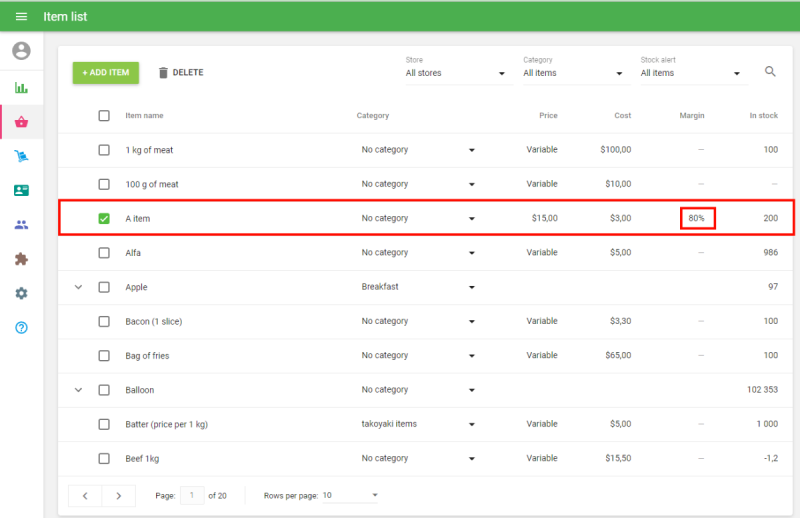Uncheck the A item checkbox
The width and height of the screenshot is (800, 518).
point(104,218)
